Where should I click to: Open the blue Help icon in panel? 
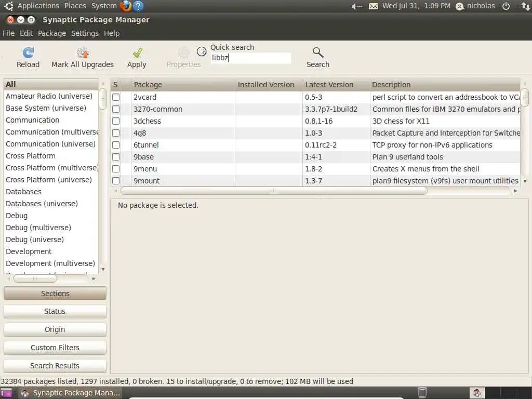pos(138,6)
